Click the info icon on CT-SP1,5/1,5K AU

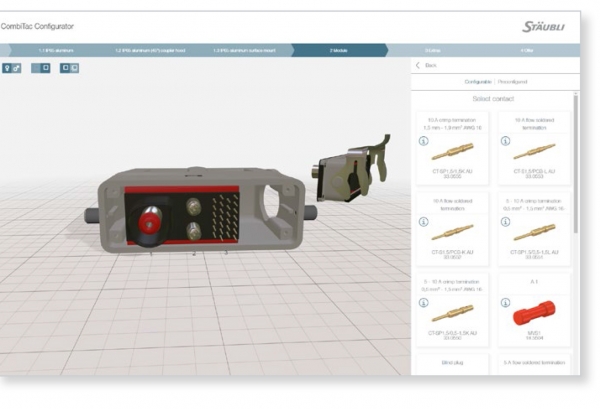(421, 140)
